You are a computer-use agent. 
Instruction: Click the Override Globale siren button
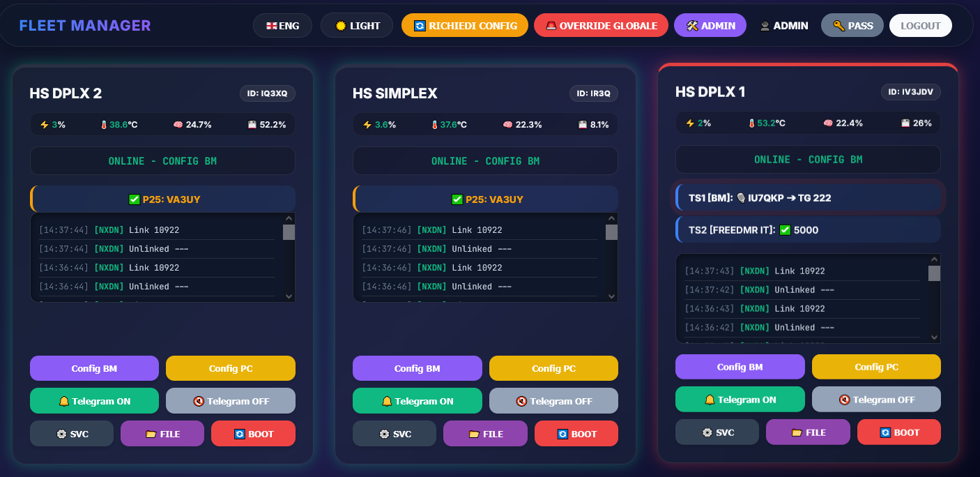coord(601,26)
